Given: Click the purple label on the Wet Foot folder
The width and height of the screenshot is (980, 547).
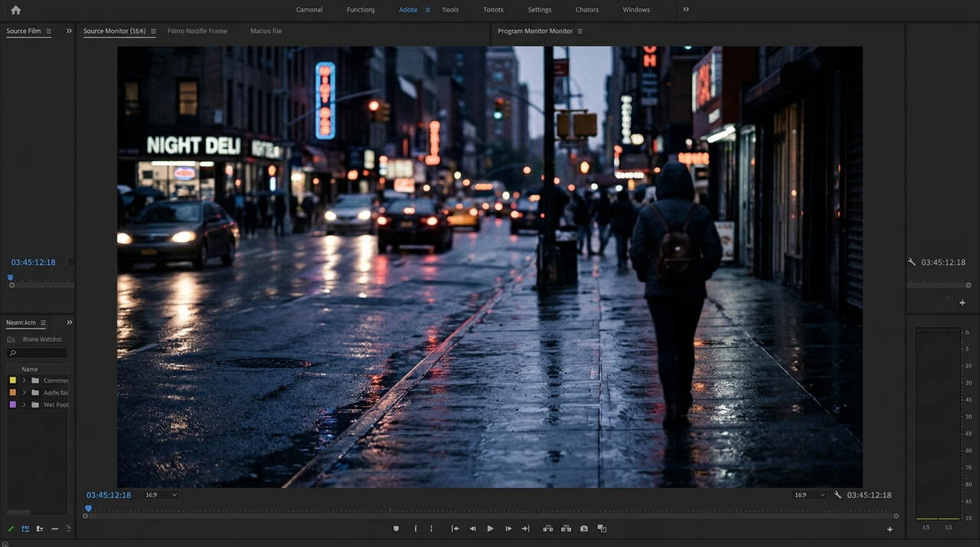Looking at the screenshot, I should click(x=12, y=405).
